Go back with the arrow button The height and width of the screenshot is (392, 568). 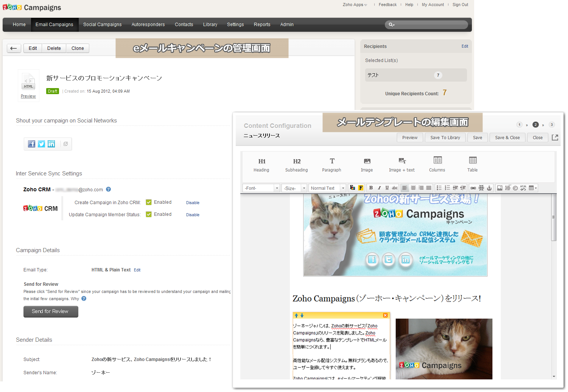point(14,48)
